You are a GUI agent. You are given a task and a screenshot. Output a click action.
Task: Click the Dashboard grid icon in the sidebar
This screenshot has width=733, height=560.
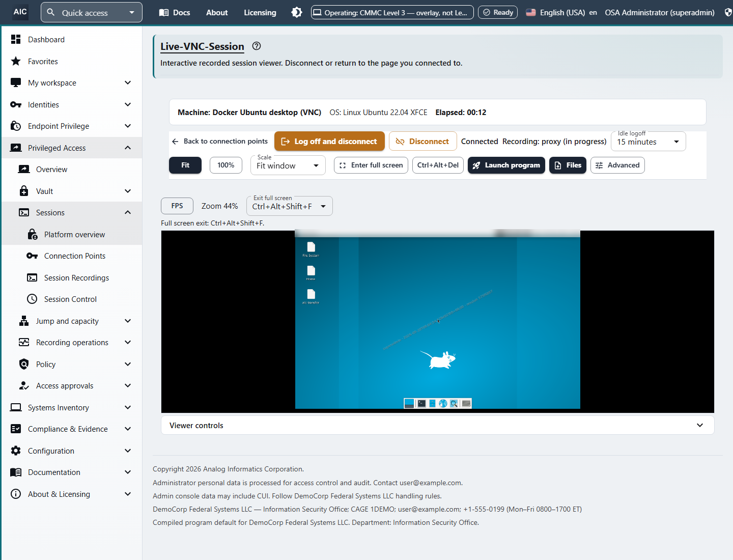click(x=16, y=39)
